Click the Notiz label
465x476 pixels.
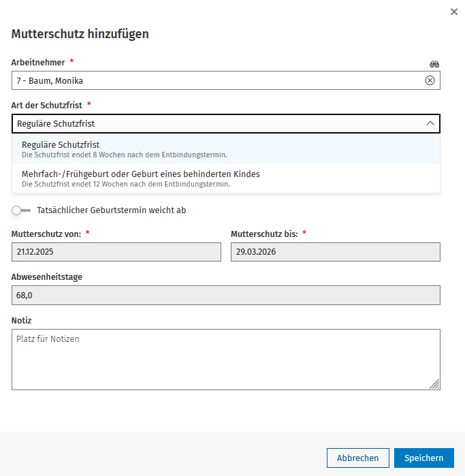point(21,320)
